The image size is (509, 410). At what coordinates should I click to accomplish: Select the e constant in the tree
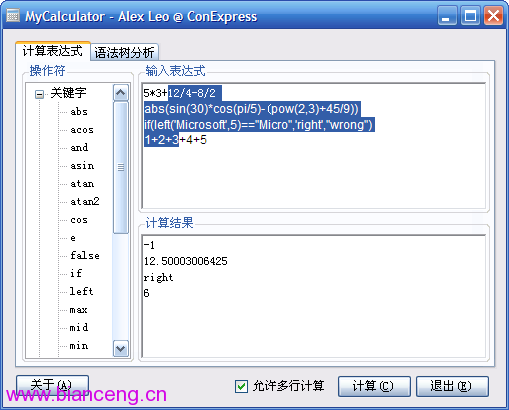pyautogui.click(x=73, y=238)
